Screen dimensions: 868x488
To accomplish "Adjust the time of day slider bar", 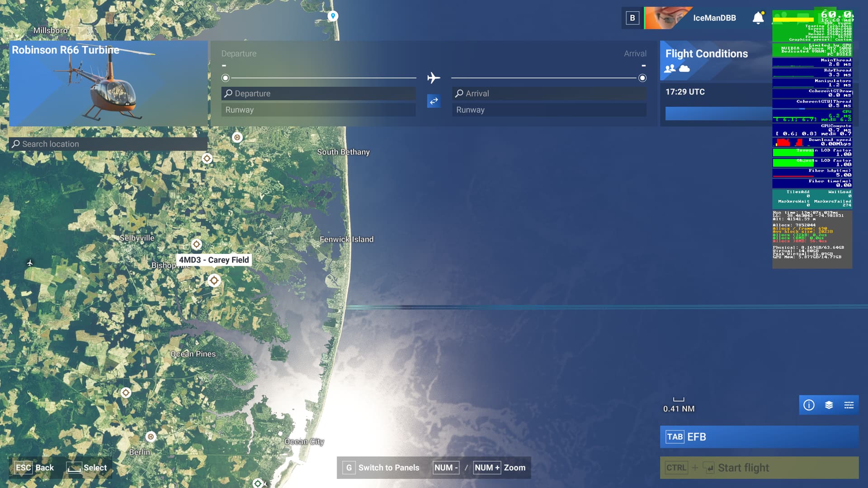I will [718, 113].
